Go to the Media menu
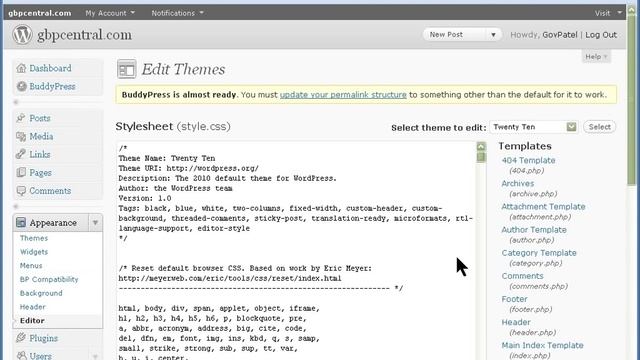640x360 pixels. (x=41, y=136)
